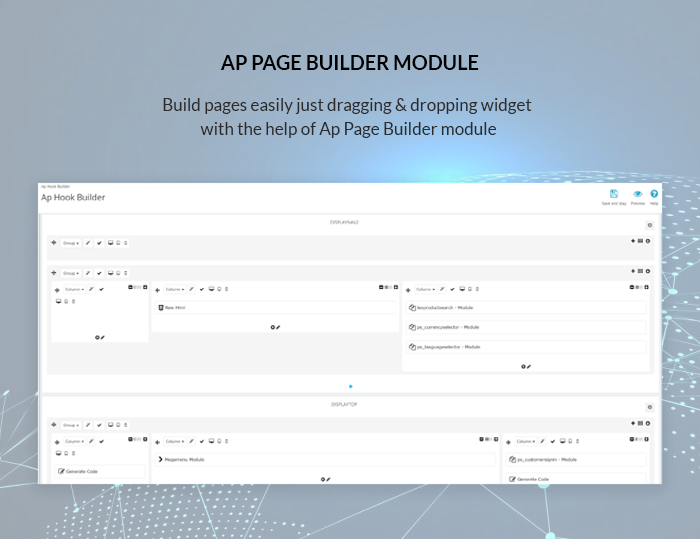Edit the second group in DISPLAYNAV2 with pencil
The width and height of the screenshot is (700, 539).
click(88, 273)
